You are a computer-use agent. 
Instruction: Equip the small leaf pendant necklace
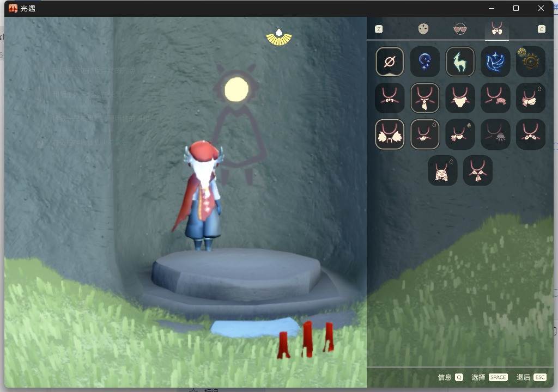(425, 134)
